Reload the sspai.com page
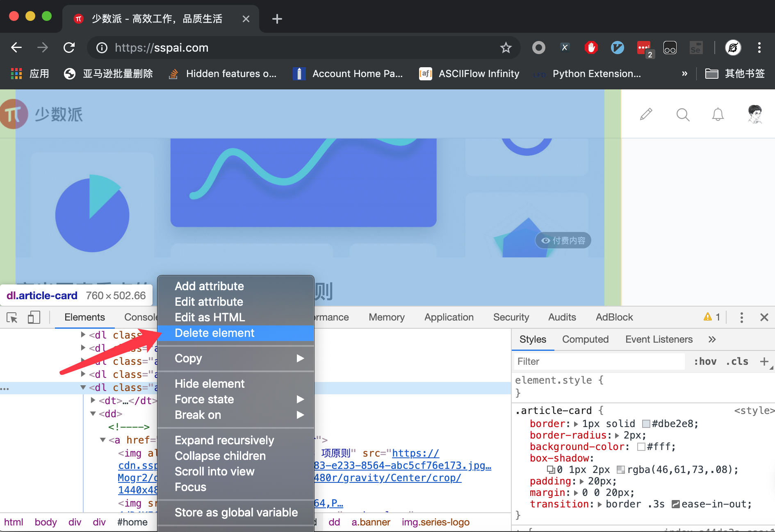Viewport: 775px width, 532px height. click(x=69, y=48)
